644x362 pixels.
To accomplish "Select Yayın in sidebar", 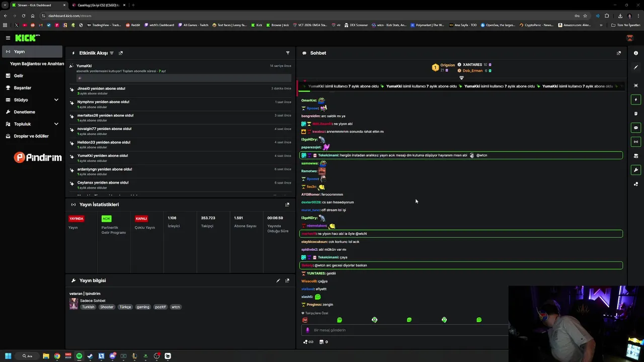I will pos(32,51).
